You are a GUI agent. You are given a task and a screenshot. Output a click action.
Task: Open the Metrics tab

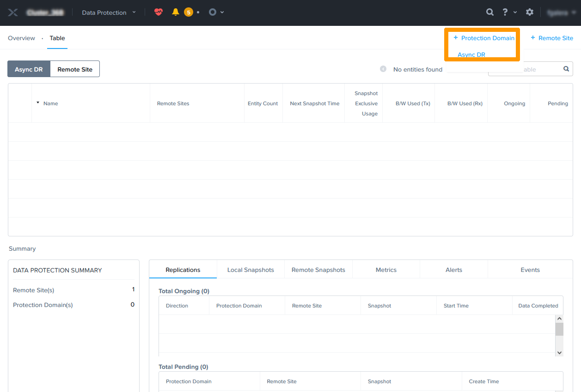coord(386,270)
